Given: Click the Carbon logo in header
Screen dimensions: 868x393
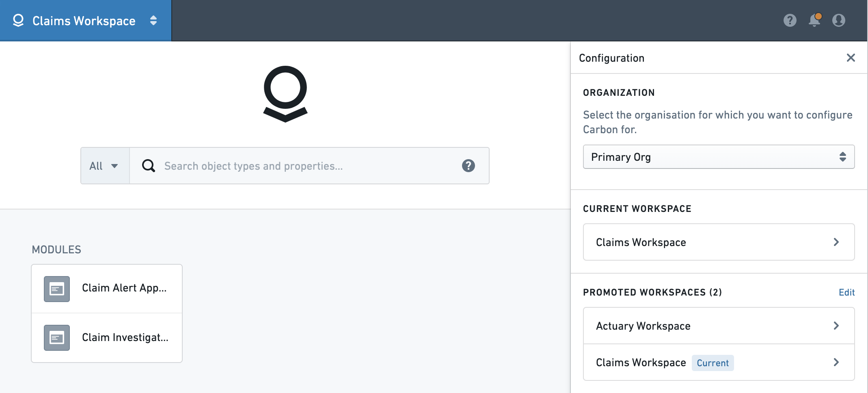Looking at the screenshot, I should click(18, 20).
